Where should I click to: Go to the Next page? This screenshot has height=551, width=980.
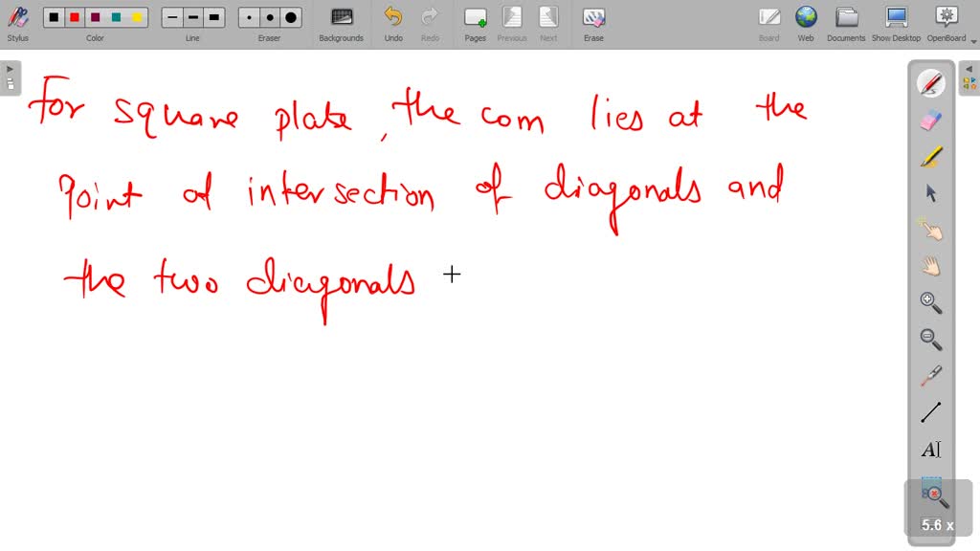pyautogui.click(x=548, y=24)
